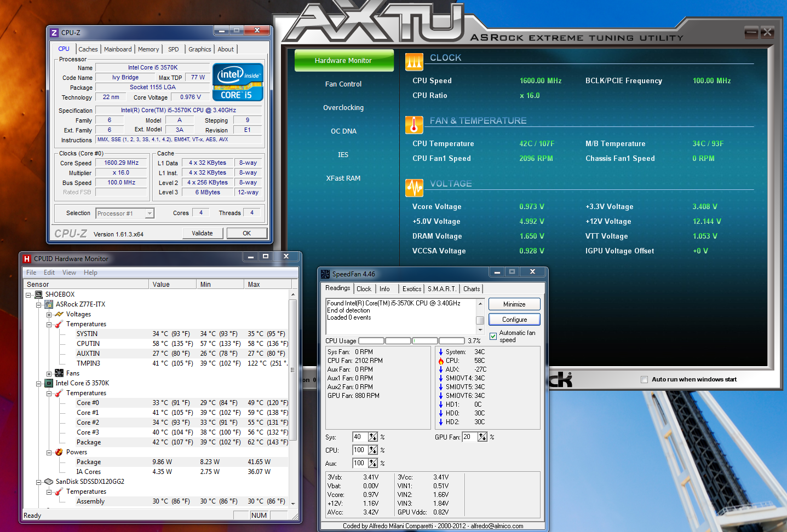Switch to the Caches tab in CPU-Z

[88, 49]
